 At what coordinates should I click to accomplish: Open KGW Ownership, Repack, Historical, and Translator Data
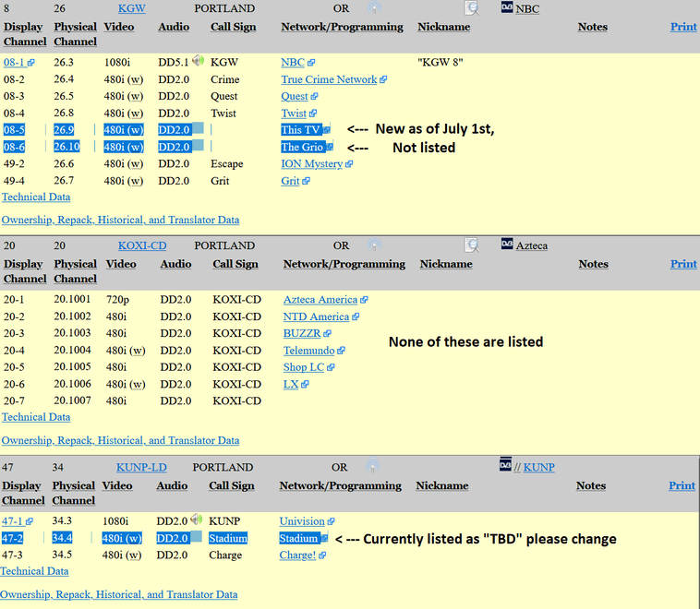(121, 220)
